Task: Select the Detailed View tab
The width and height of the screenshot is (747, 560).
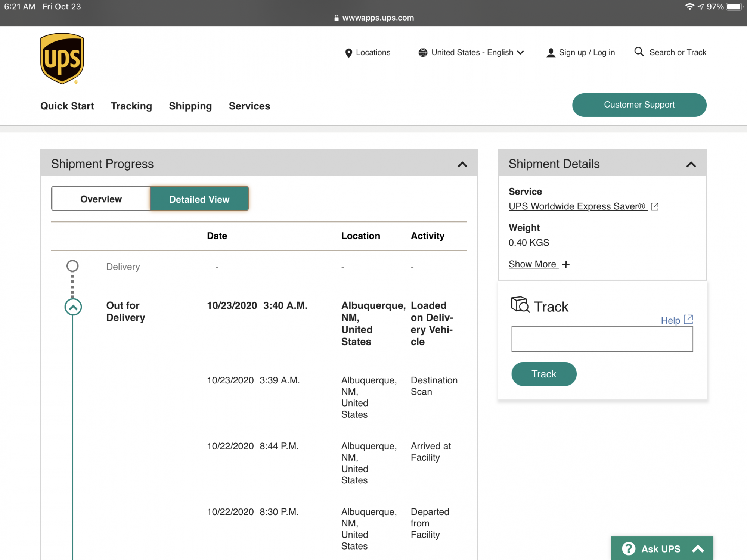Action: (199, 199)
